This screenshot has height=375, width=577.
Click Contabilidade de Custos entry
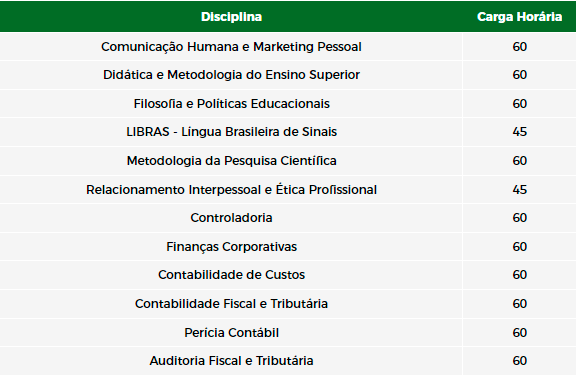(x=231, y=275)
